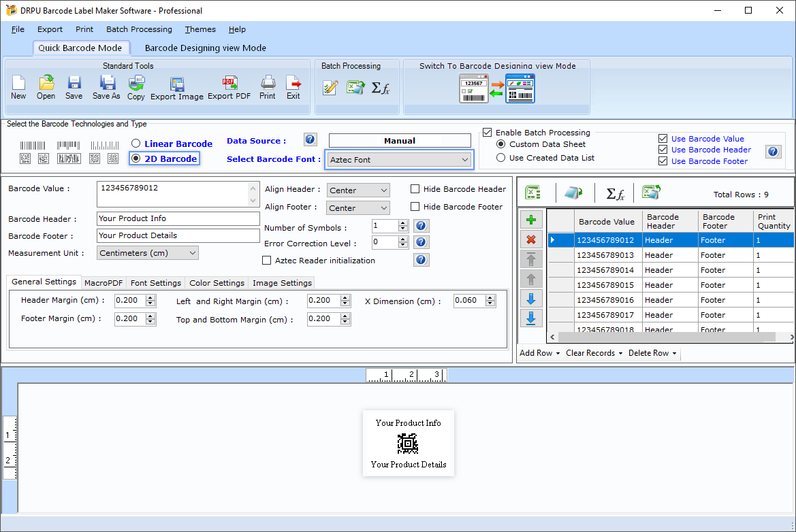796x532 pixels.
Task: Open help for Number of Symbols
Action: pyautogui.click(x=421, y=226)
